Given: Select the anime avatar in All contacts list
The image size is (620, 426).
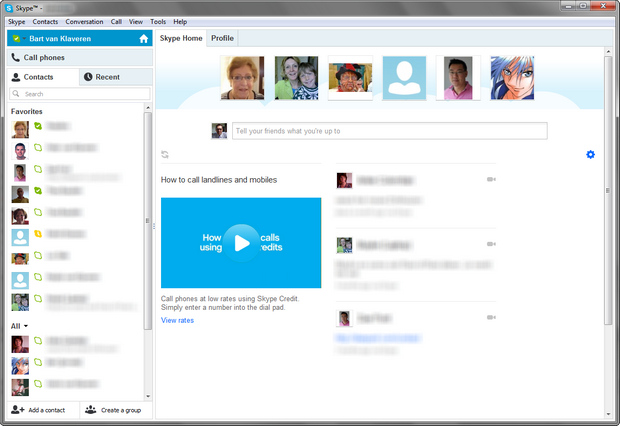Looking at the screenshot, I should 20,366.
